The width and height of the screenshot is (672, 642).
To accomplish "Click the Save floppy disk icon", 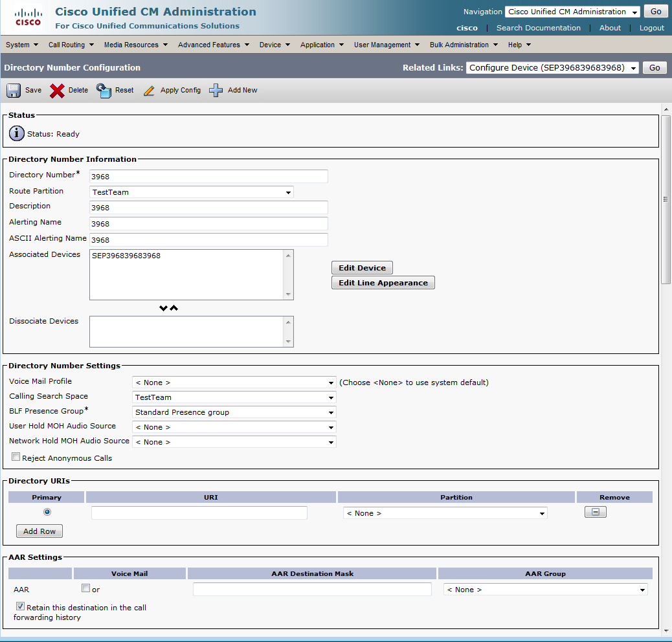I will [14, 91].
